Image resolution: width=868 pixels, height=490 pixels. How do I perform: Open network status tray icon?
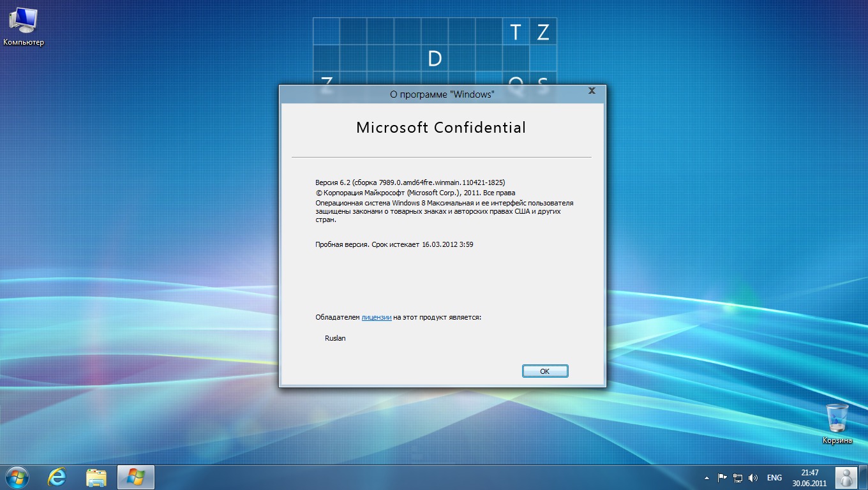(x=738, y=477)
